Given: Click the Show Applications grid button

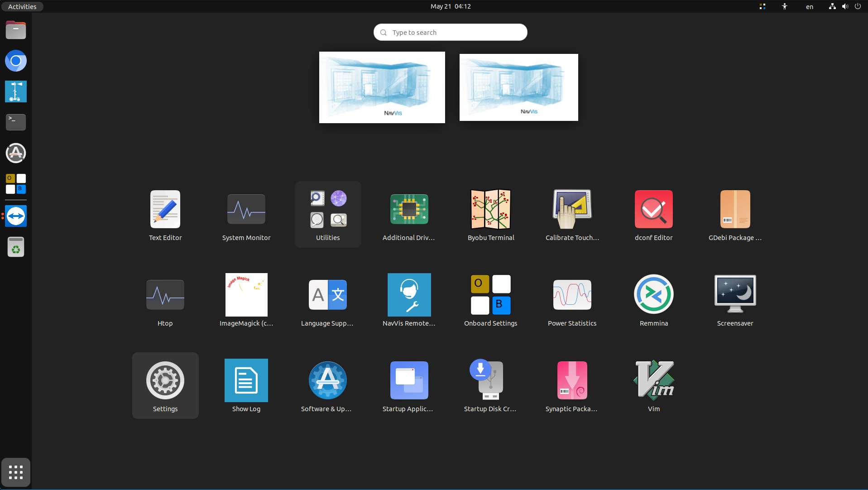Looking at the screenshot, I should click(x=16, y=472).
